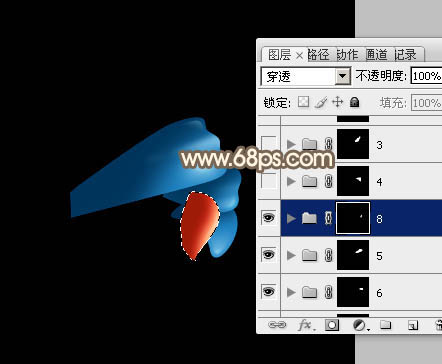Expand group 5 disclosure triangle

(291, 255)
